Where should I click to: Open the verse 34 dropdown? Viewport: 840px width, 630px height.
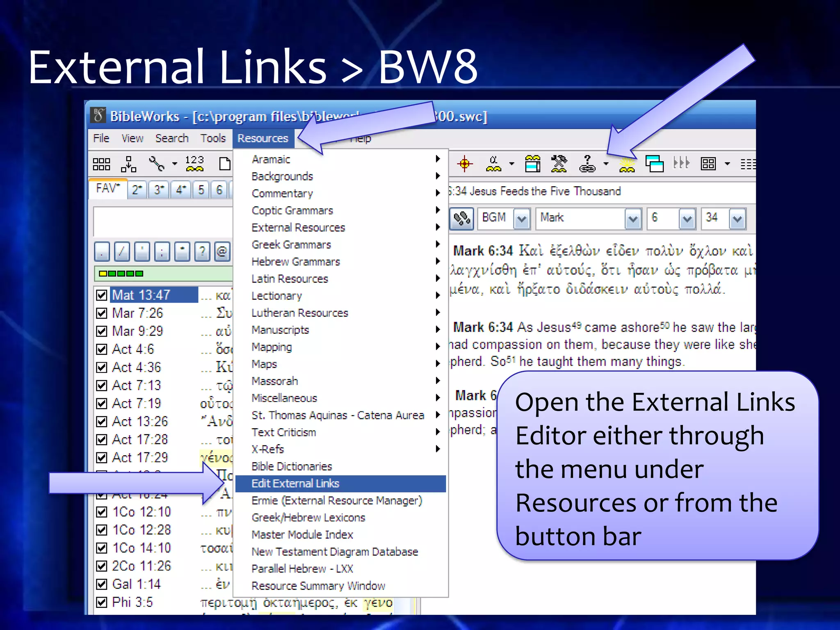point(737,219)
